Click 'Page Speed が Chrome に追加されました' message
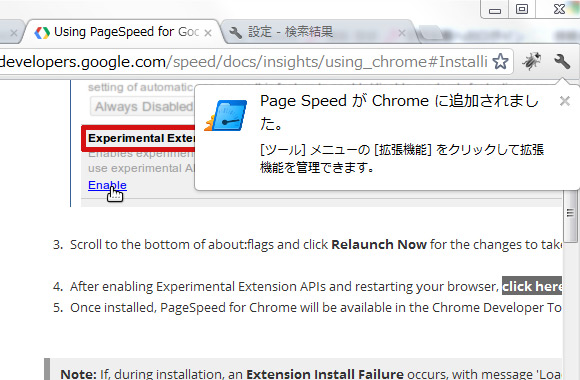Image resolution: width=580 pixels, height=380 pixels. pos(399,112)
